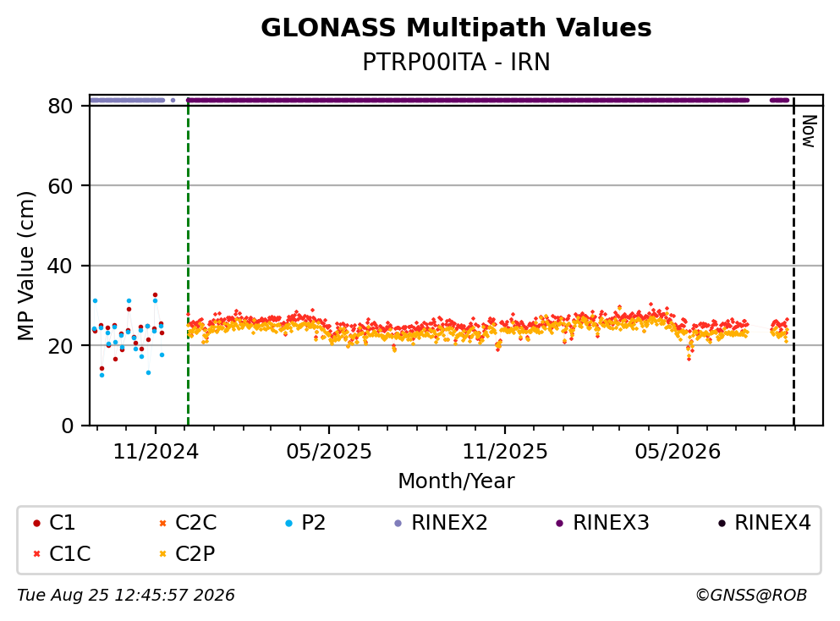Click the 05/2026 x-axis tick label
The image size is (840, 621).
click(x=678, y=452)
